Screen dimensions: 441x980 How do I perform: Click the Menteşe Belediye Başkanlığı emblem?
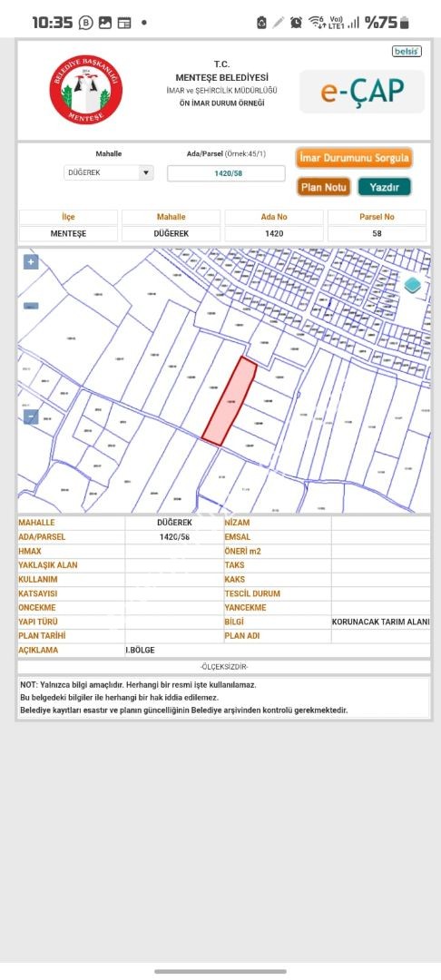click(86, 89)
